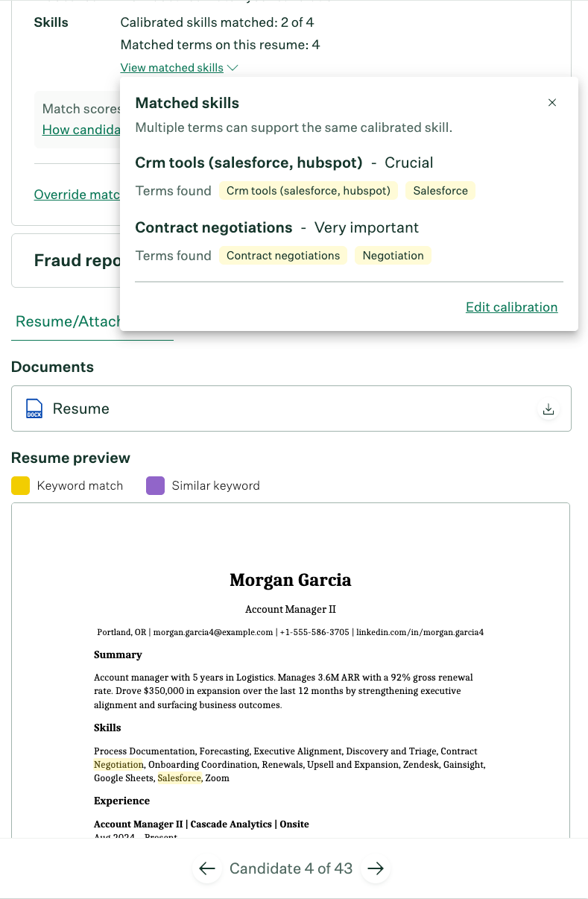Screen dimensions: 588x899
Task: Go to the previous candidate
Action: tap(206, 868)
